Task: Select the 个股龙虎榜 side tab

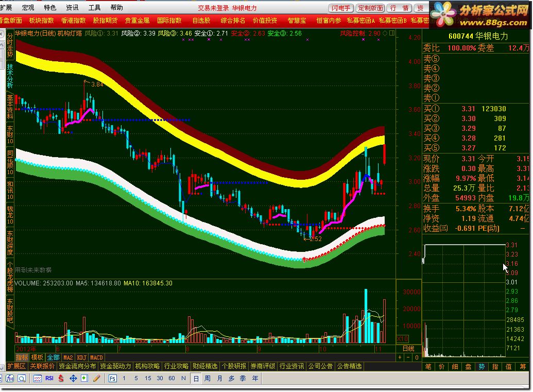Action: (9, 277)
